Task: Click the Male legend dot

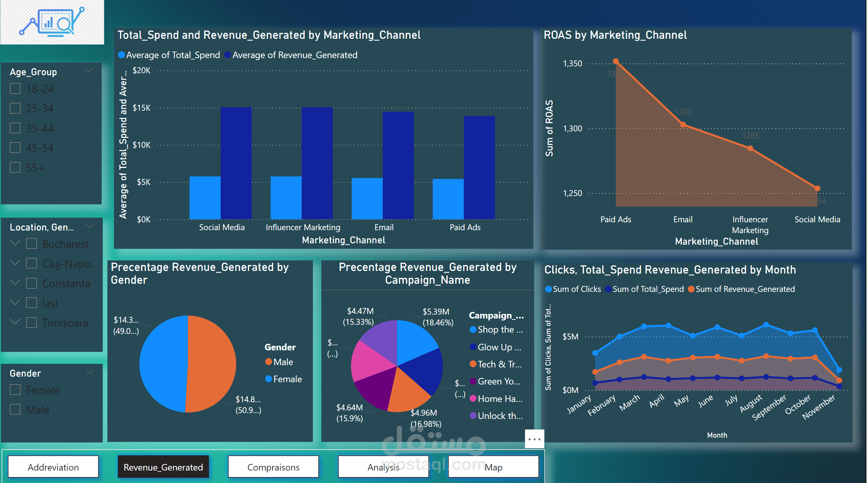Action: click(269, 362)
